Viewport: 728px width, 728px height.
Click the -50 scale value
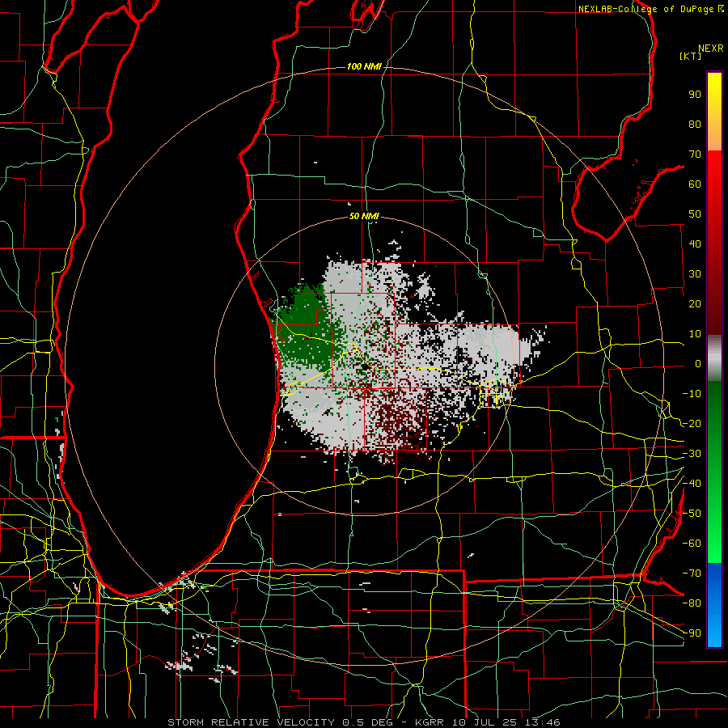pyautogui.click(x=692, y=514)
